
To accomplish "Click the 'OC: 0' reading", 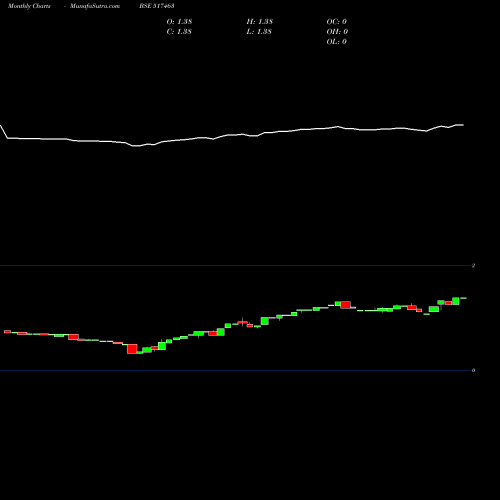I will point(337,21).
